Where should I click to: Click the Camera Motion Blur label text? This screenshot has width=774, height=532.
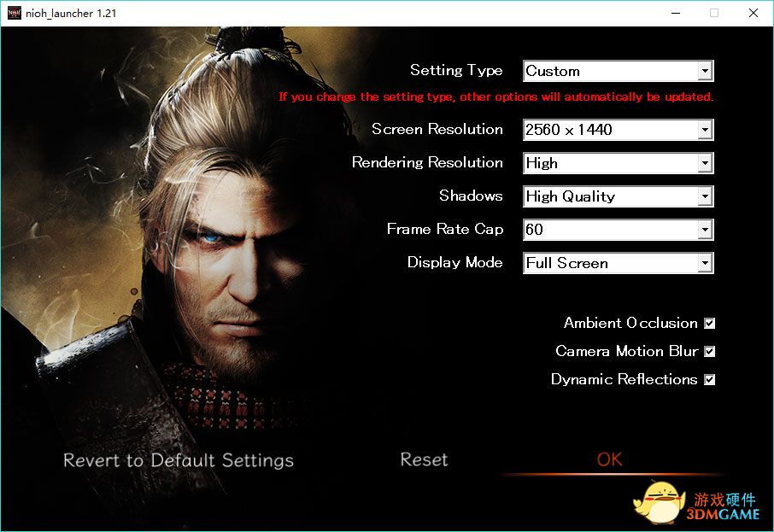(626, 351)
